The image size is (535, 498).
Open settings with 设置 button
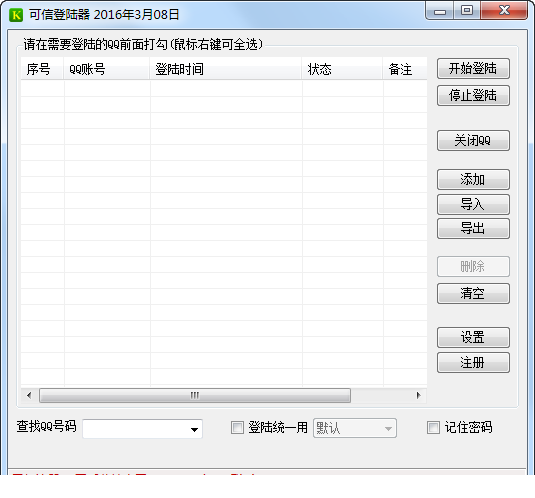click(x=473, y=337)
